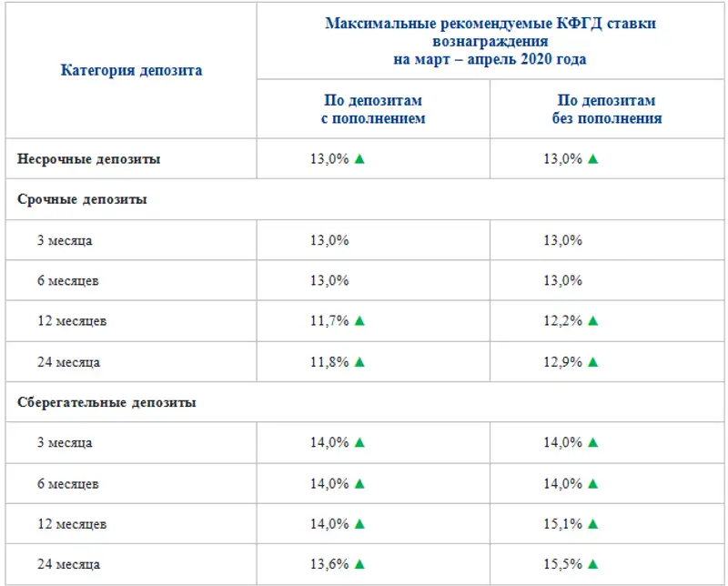Click the По депозитам с пополнением header
The image size is (728, 586).
pos(374,109)
